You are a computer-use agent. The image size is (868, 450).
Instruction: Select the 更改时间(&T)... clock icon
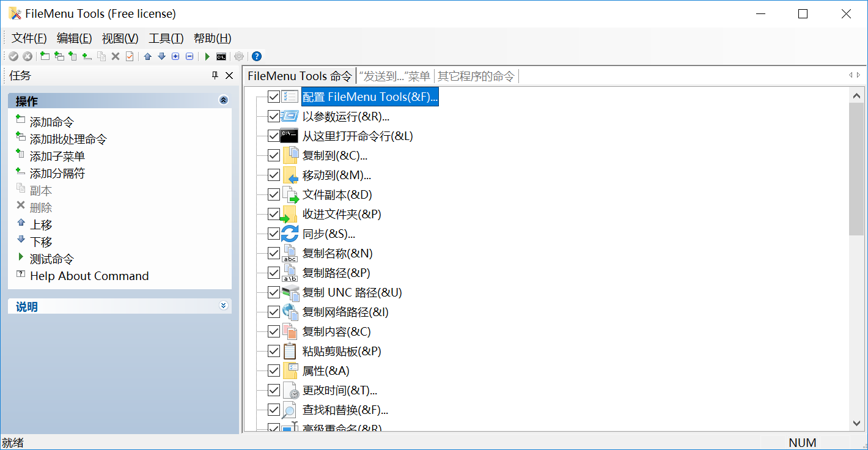[290, 390]
